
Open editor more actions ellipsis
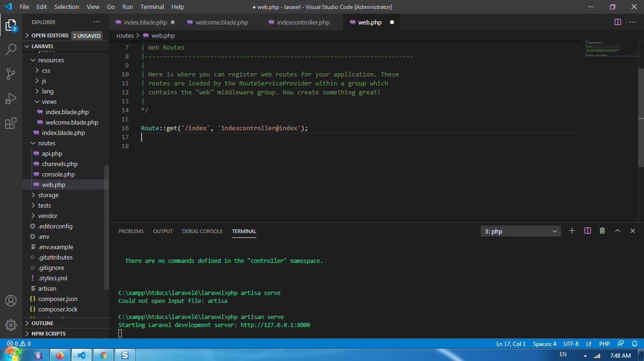633,22
